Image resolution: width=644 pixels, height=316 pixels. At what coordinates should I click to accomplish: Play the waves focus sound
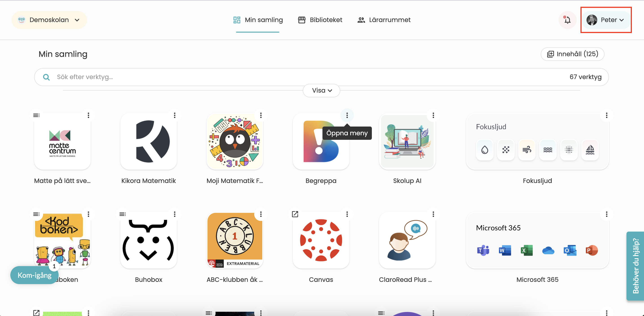tap(548, 150)
